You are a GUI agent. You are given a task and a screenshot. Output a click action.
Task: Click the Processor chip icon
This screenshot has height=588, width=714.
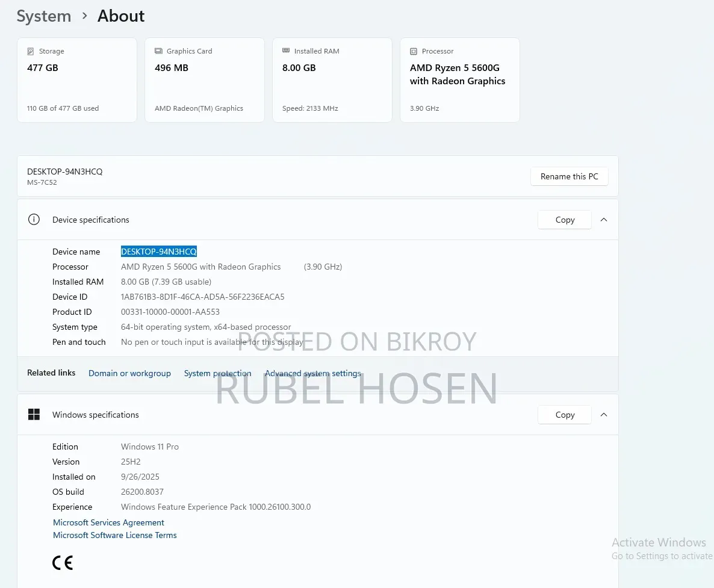[x=414, y=51]
